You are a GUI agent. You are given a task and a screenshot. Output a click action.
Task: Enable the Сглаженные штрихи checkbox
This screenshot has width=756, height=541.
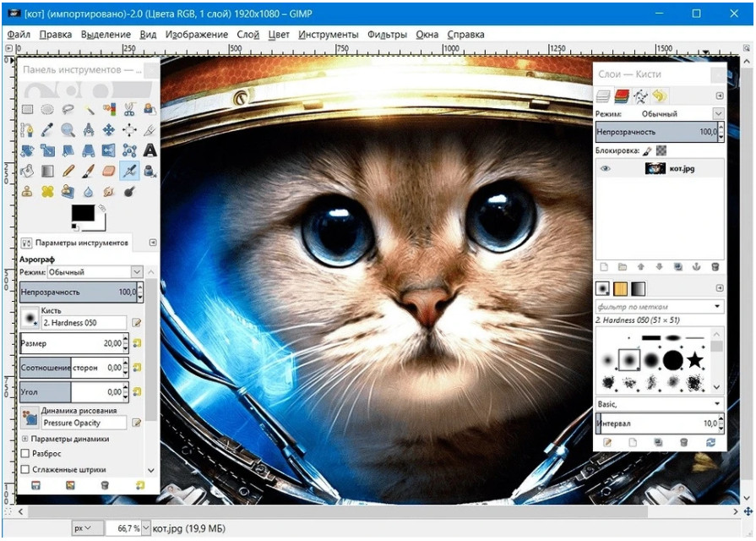pos(25,469)
